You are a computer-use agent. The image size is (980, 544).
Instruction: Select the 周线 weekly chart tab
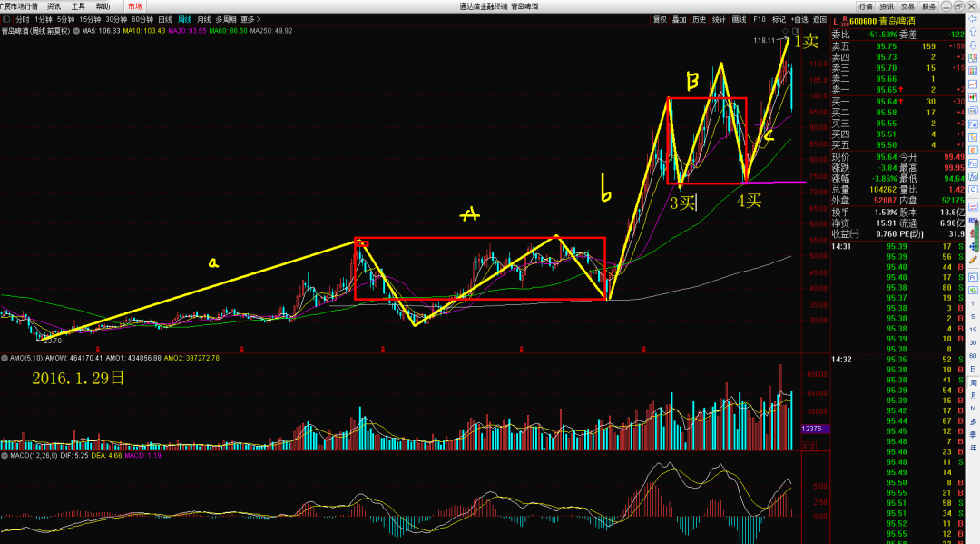tap(184, 20)
